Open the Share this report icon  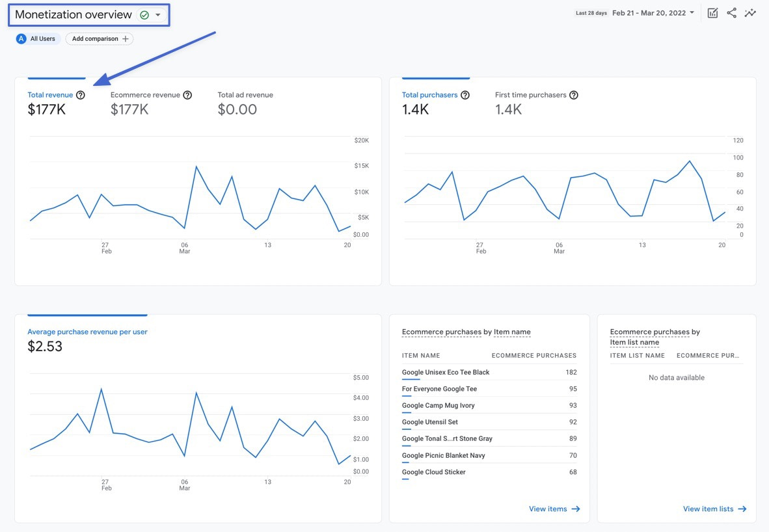point(731,12)
